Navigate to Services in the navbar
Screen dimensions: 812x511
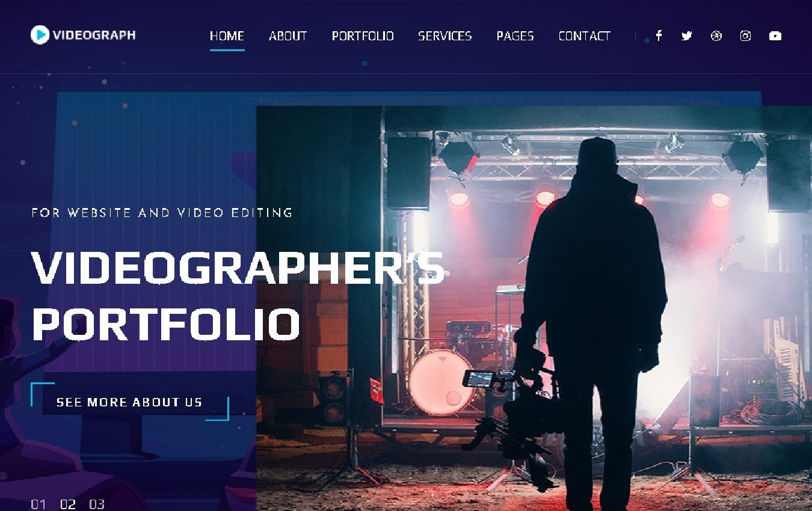pos(445,36)
